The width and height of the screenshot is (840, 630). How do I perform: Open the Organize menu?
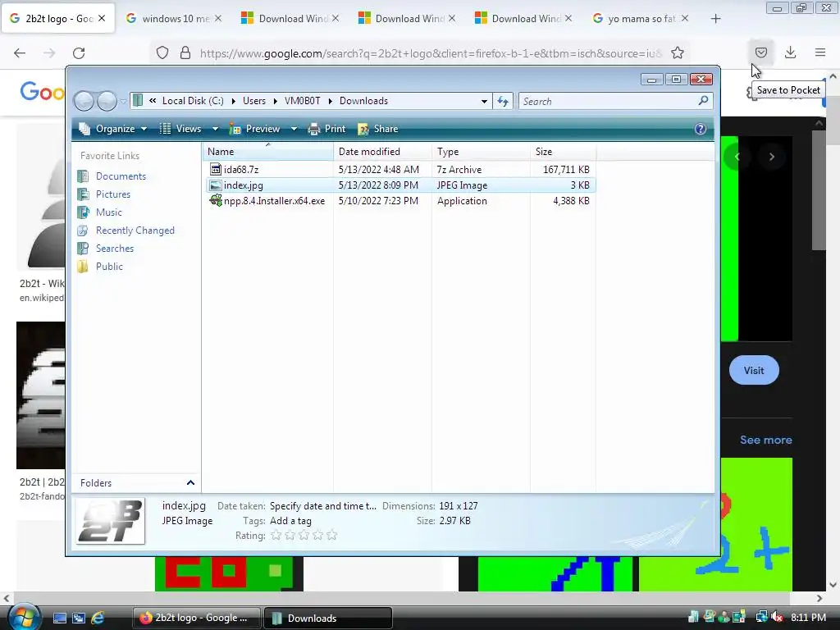click(x=113, y=129)
